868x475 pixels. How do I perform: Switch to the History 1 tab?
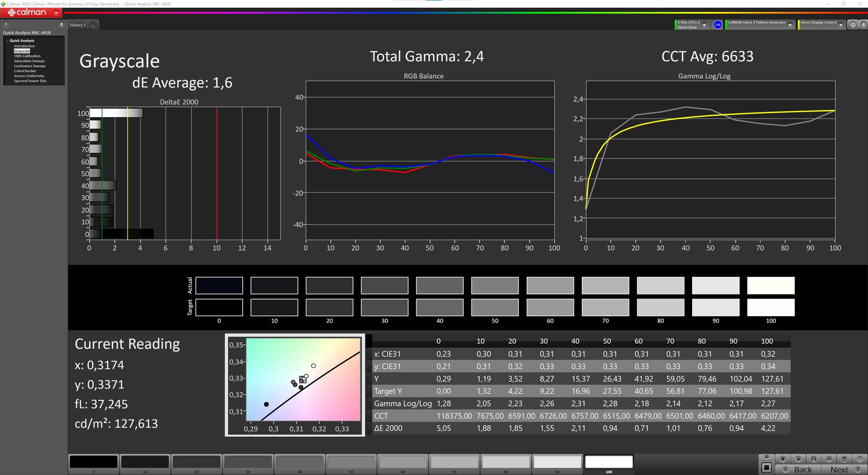tap(77, 25)
